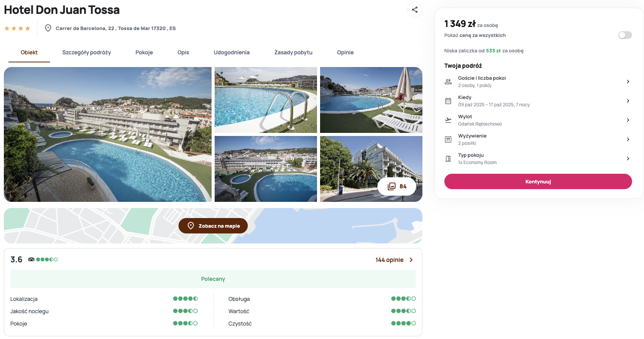Viewport: 644px width, 339px height.
Task: Click the room door icon by Typ pokoju
Action: click(x=448, y=159)
